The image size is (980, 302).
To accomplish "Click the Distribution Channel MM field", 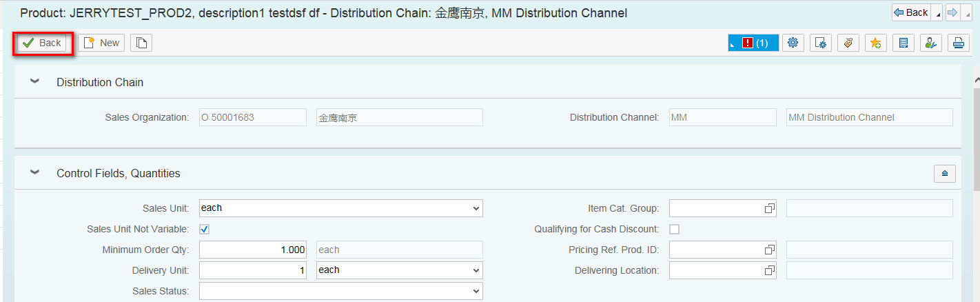I will [723, 117].
